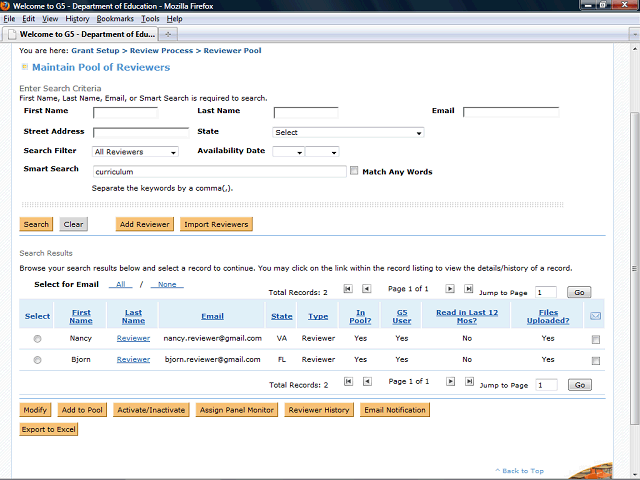Click previous page arrow in top pagination
Screen dimensions: 640x480
(x=366, y=288)
